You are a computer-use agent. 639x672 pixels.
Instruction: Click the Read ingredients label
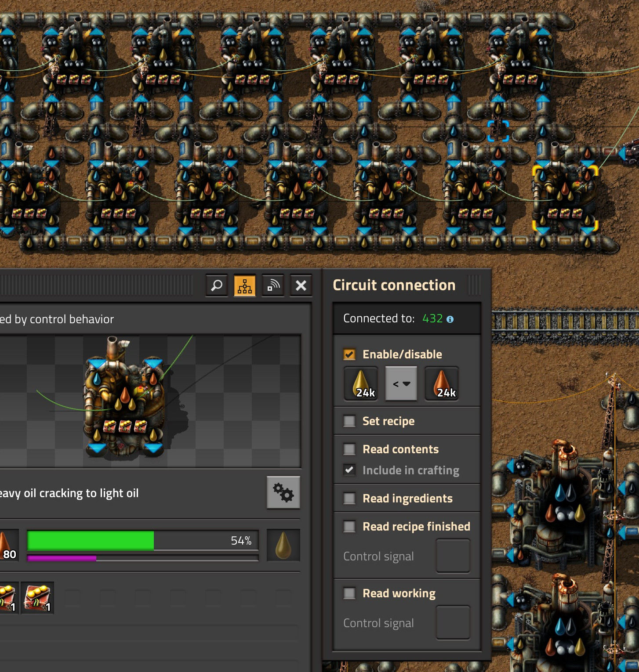(x=407, y=499)
